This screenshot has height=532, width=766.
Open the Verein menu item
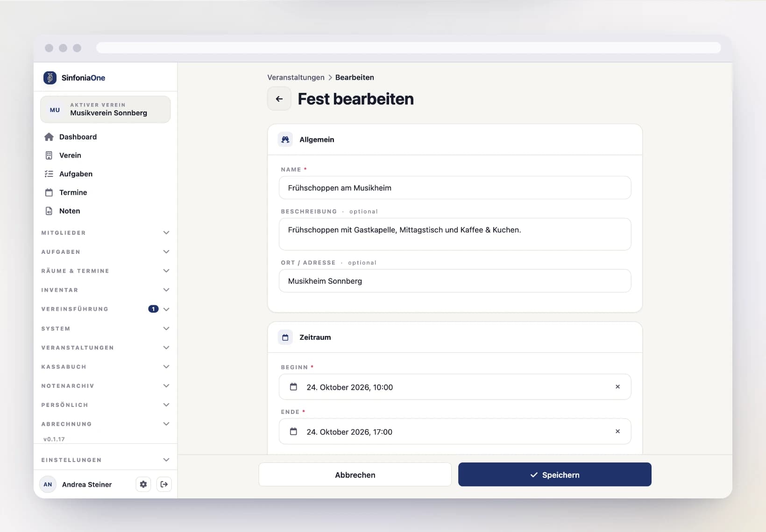click(106, 155)
